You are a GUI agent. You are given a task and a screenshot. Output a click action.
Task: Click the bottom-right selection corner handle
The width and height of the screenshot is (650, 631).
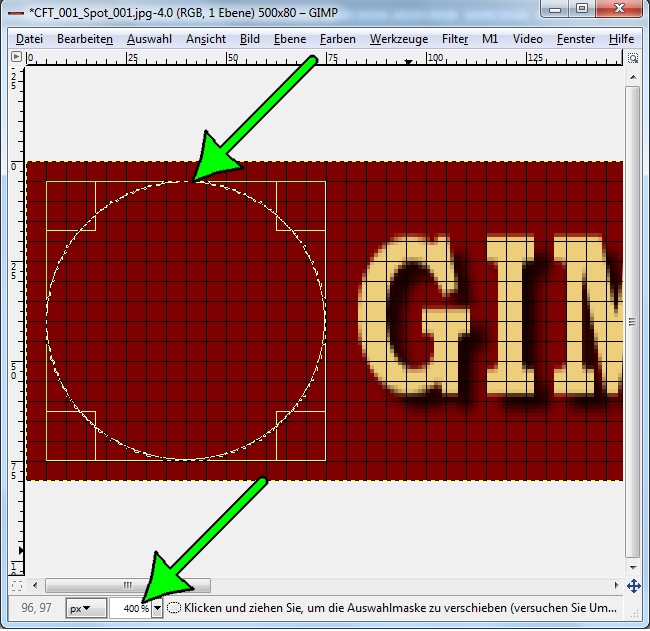[x=301, y=436]
